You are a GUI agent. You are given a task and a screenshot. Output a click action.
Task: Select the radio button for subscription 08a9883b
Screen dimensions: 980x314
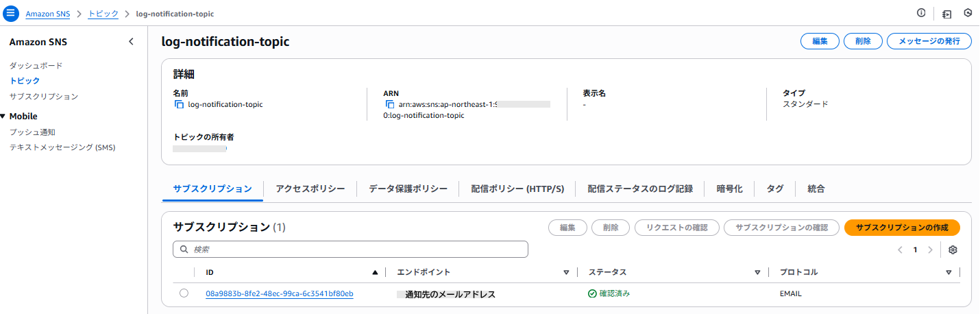184,293
